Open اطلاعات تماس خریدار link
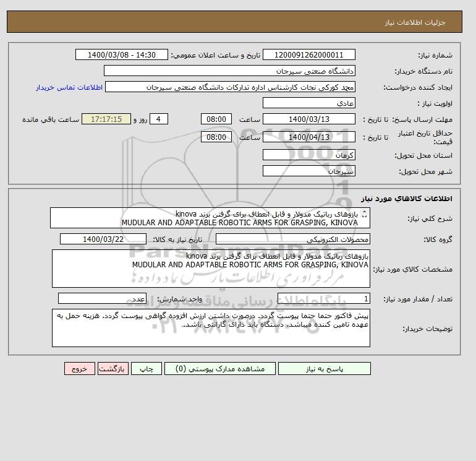 pos(69,87)
